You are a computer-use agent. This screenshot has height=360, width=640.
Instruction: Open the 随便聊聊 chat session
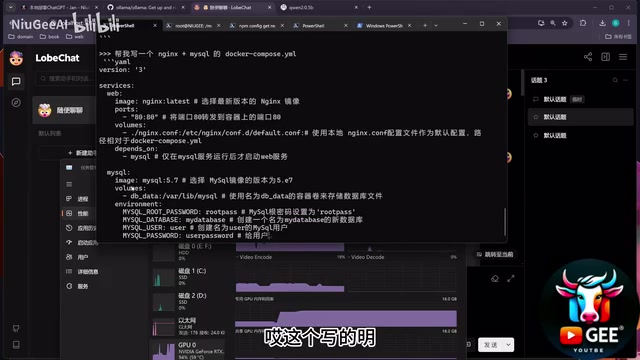click(x=64, y=110)
